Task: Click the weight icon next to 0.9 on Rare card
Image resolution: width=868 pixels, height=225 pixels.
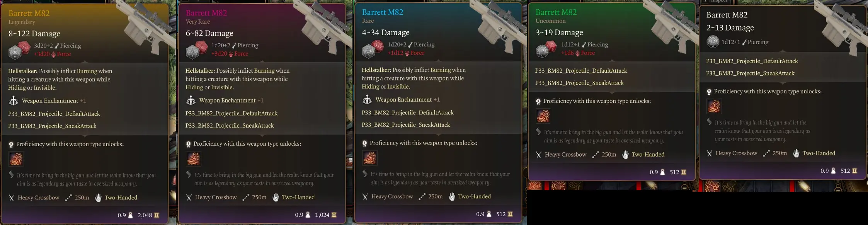Action: tap(489, 214)
